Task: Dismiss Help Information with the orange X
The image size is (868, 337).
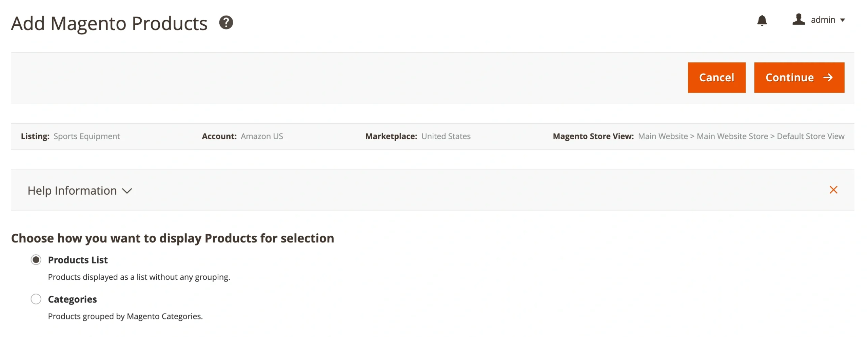Action: click(x=833, y=190)
